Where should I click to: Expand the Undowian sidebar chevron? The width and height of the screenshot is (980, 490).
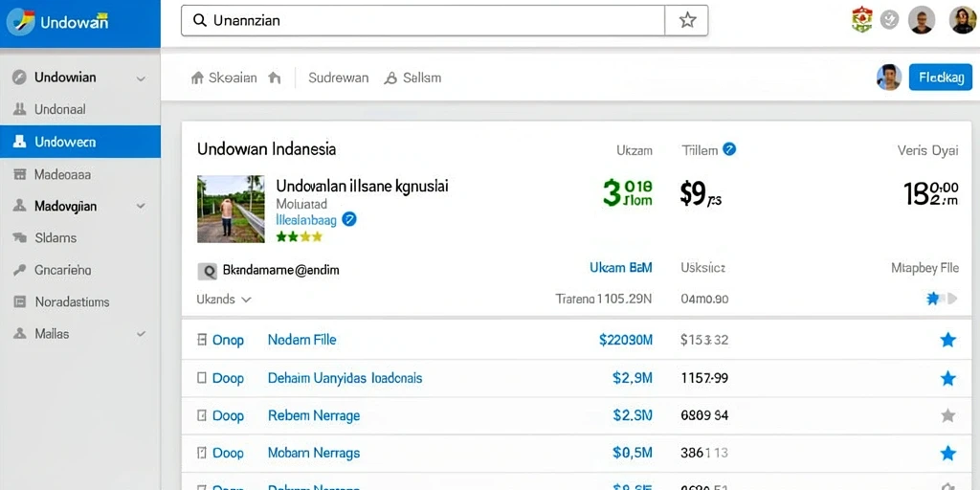click(142, 78)
